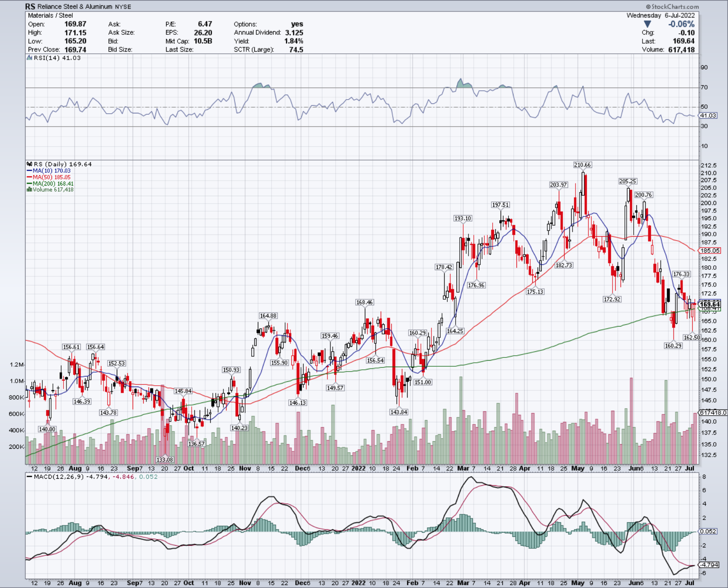The width and height of the screenshot is (728, 588).
Task: Click the Nov month label below MACD panel
Action: coord(245,583)
